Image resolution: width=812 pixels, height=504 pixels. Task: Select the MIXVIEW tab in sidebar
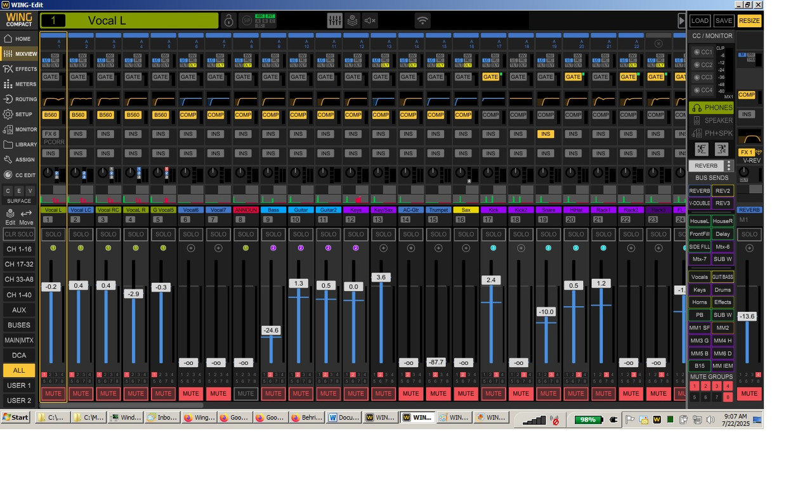[x=18, y=54]
